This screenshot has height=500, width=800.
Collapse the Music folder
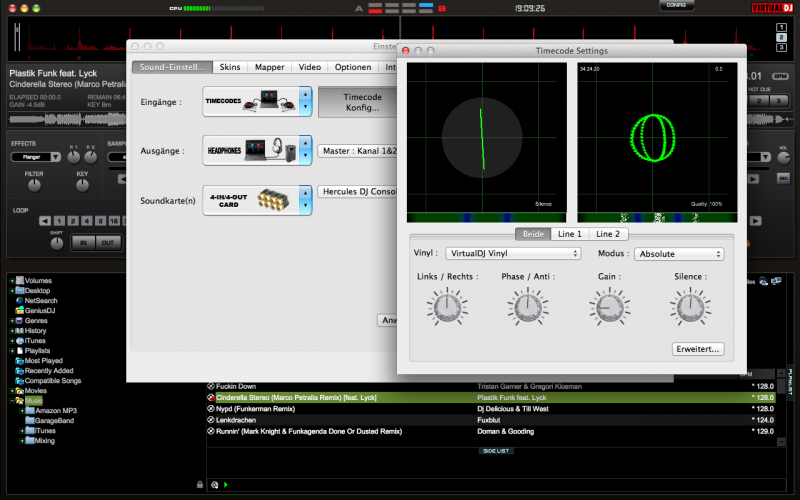(x=12, y=401)
